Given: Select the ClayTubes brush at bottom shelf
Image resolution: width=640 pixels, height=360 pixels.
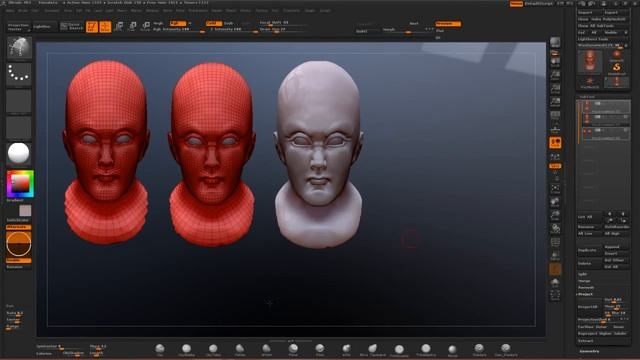Looking at the screenshot, I should click(213, 349).
